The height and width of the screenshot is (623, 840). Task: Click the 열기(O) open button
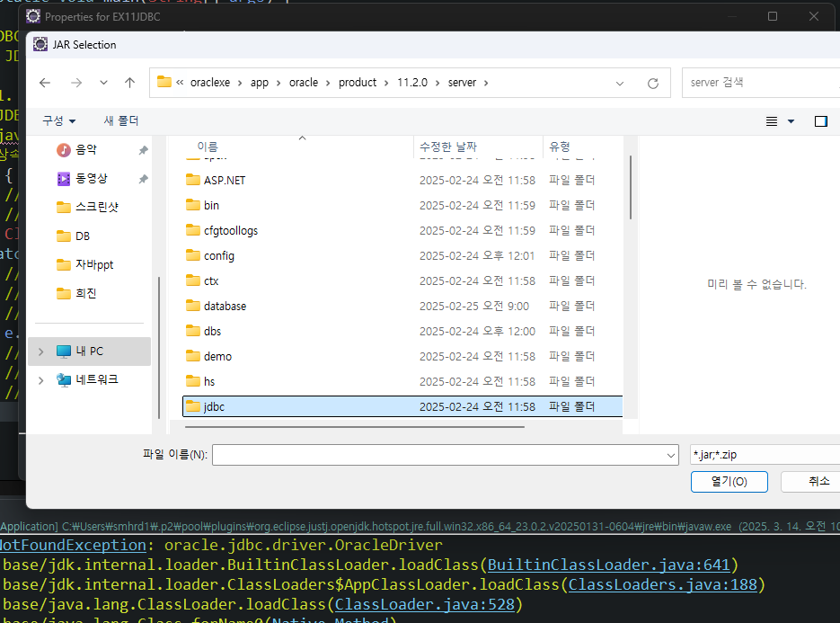[729, 482]
